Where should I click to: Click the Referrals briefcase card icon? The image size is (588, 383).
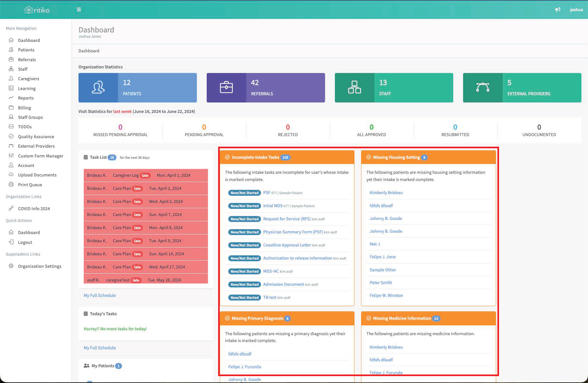226,88
